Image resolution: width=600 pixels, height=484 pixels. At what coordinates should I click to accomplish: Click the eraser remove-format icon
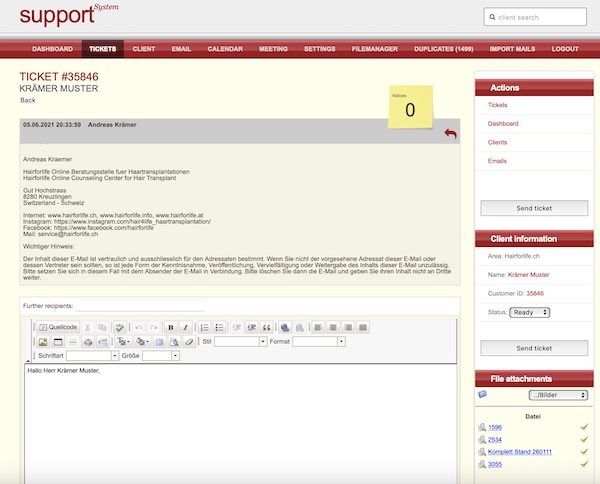click(x=189, y=342)
